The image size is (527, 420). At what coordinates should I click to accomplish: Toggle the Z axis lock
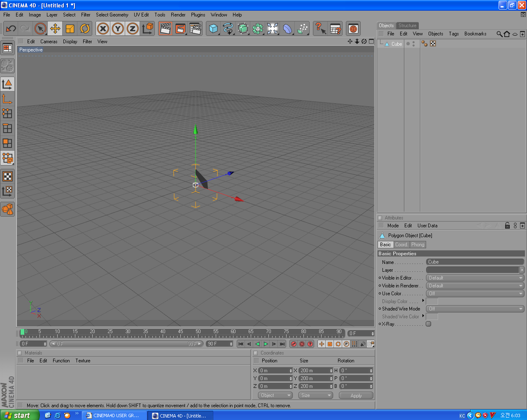point(133,28)
